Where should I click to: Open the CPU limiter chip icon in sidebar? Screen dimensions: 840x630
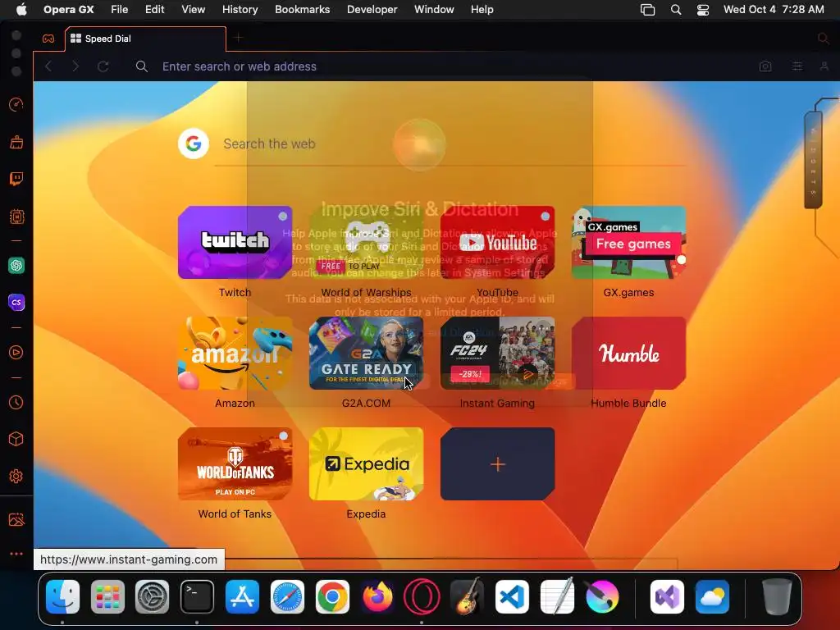(x=16, y=217)
